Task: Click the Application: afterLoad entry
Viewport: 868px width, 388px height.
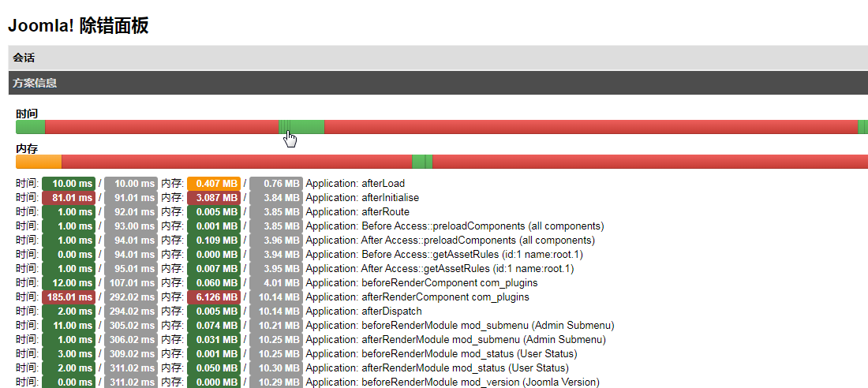Action: 355,183
